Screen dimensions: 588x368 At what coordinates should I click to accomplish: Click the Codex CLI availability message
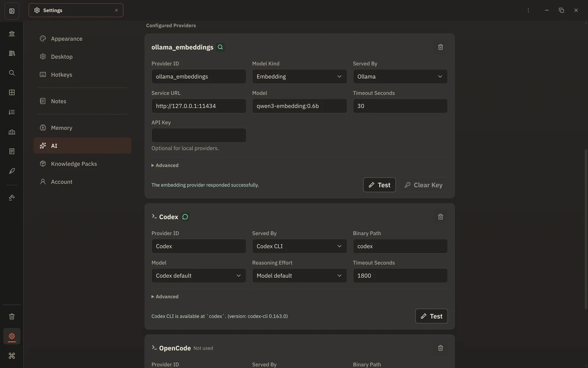pyautogui.click(x=219, y=316)
